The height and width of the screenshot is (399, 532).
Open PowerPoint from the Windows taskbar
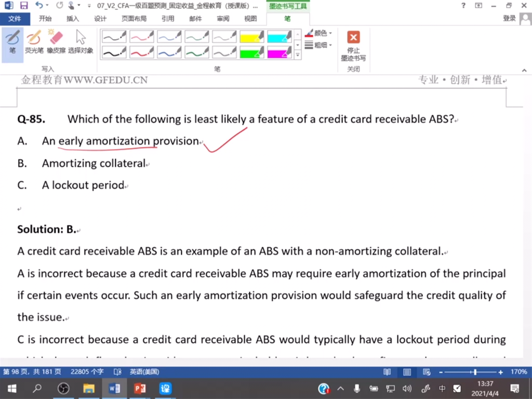[140, 388]
